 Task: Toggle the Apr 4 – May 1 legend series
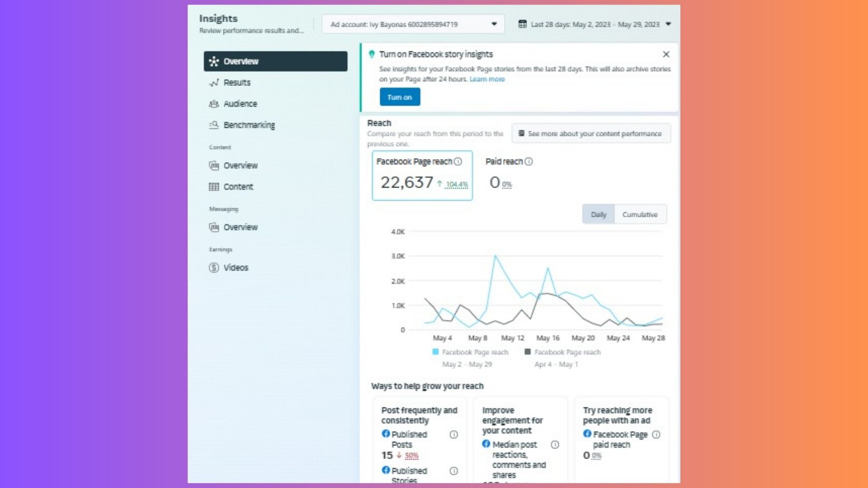(x=562, y=352)
